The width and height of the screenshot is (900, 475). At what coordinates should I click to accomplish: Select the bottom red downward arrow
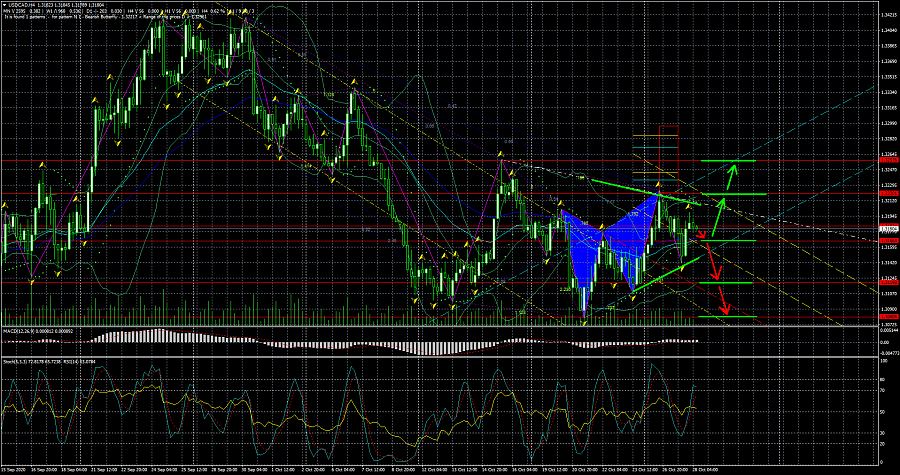coord(725,299)
